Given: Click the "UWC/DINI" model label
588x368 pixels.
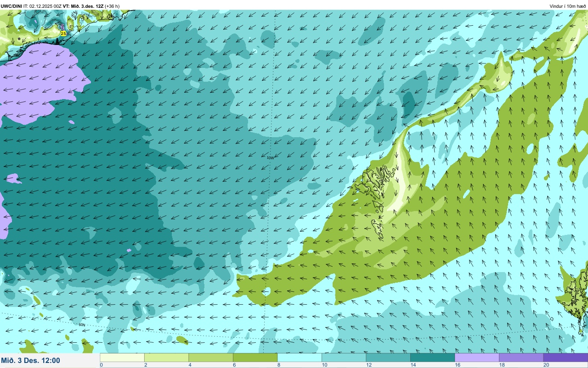Looking at the screenshot, I should (11, 6).
